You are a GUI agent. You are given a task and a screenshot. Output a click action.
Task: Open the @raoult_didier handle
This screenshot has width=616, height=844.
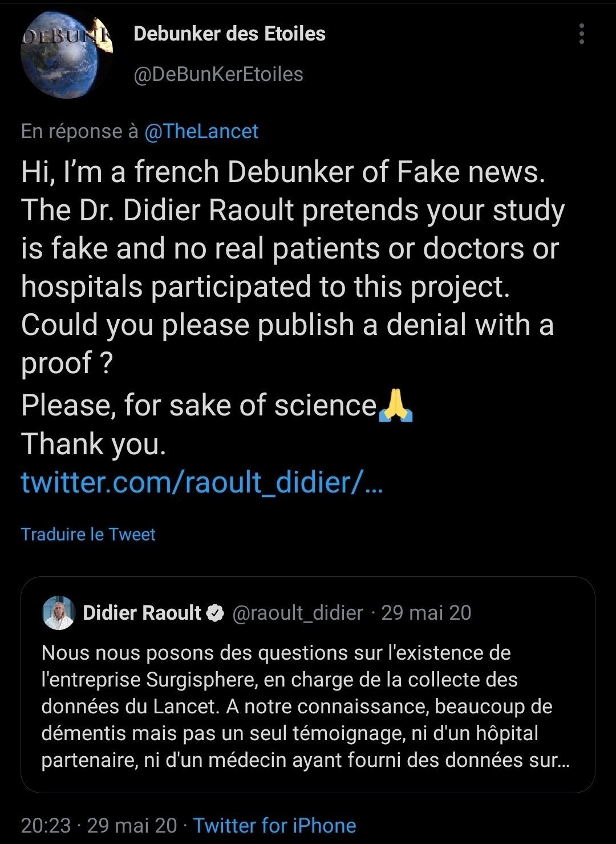297,613
